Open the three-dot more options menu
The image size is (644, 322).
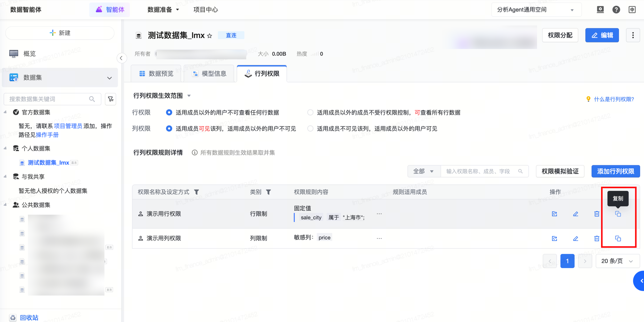[633, 35]
